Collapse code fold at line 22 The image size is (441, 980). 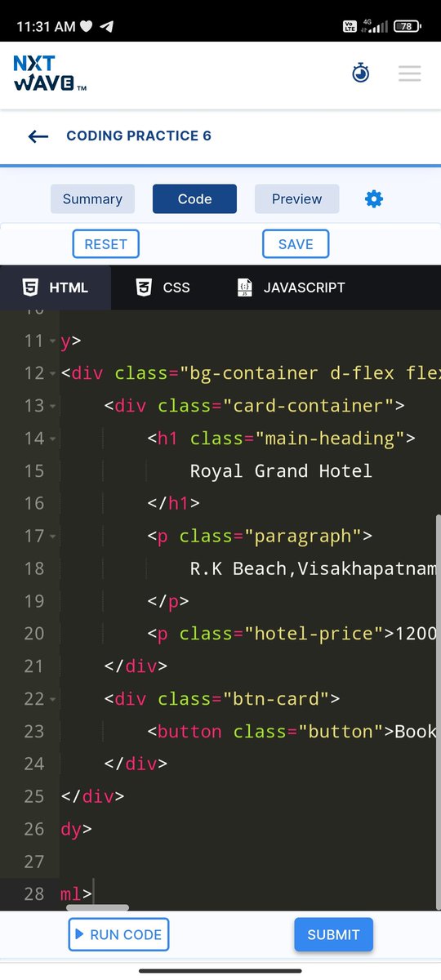point(53,700)
